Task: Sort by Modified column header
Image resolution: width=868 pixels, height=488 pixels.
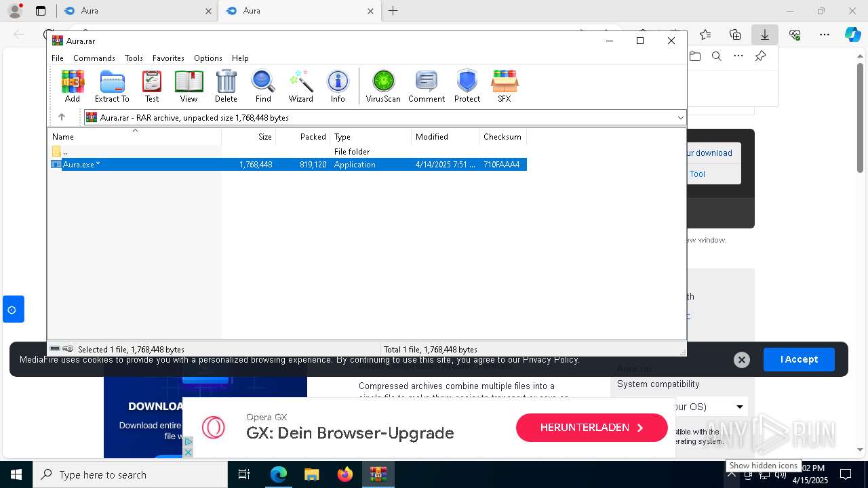Action: click(446, 137)
